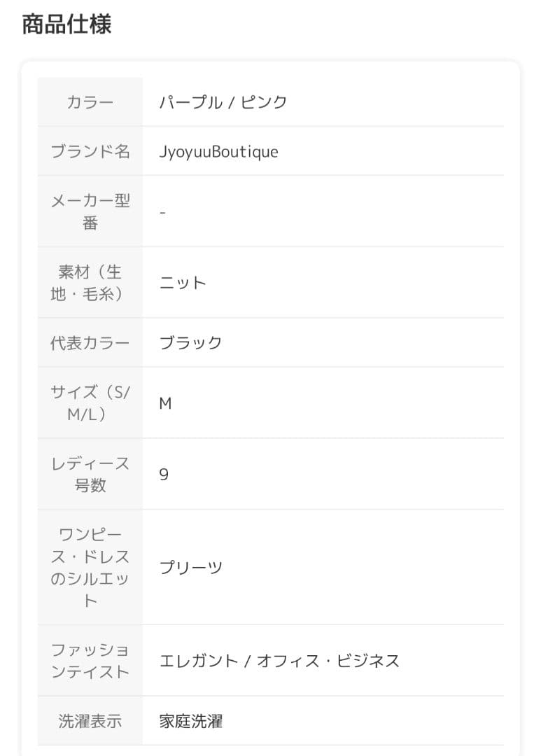The width and height of the screenshot is (541, 756).
Task: Select the ladies size number 9
Action: [164, 475]
